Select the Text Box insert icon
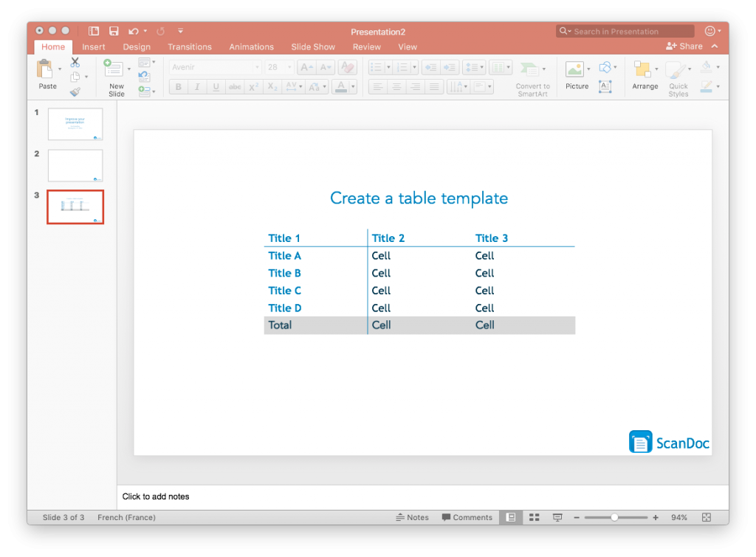The height and width of the screenshot is (557, 756). click(605, 86)
